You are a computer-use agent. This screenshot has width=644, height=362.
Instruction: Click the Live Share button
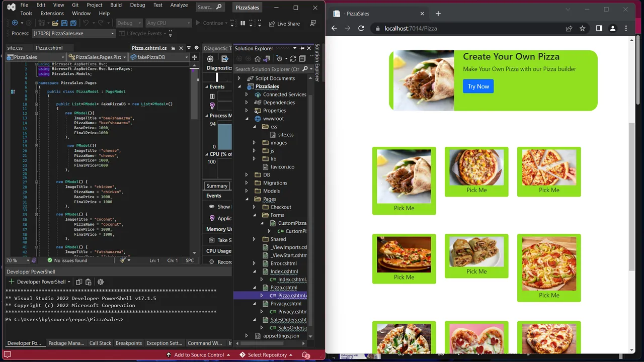click(284, 24)
